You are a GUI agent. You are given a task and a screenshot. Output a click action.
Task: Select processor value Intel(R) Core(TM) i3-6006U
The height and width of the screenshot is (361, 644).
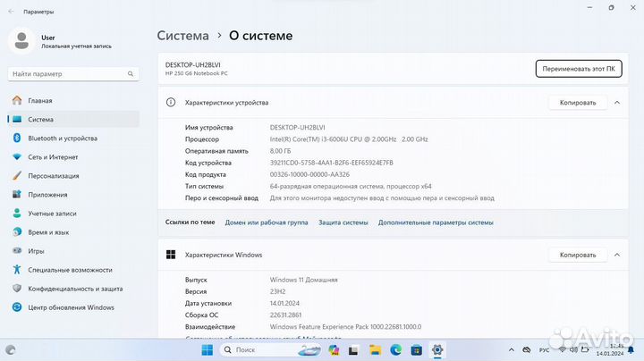pos(349,139)
